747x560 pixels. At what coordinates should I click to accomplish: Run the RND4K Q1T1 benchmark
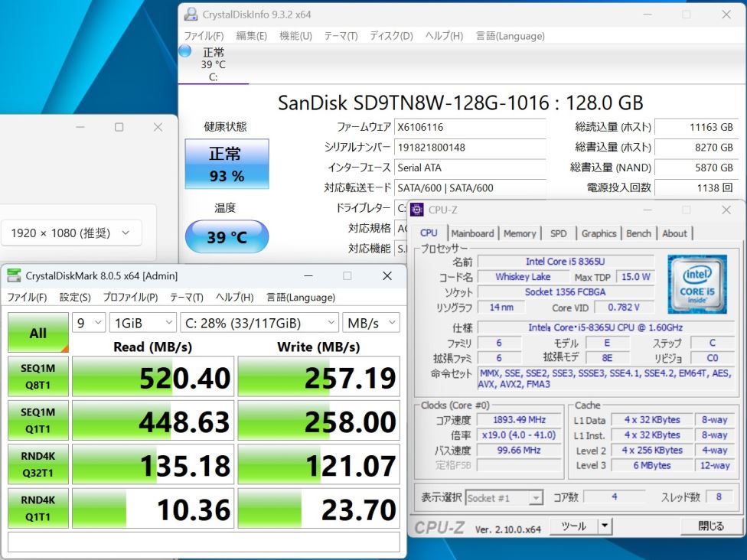tap(38, 508)
